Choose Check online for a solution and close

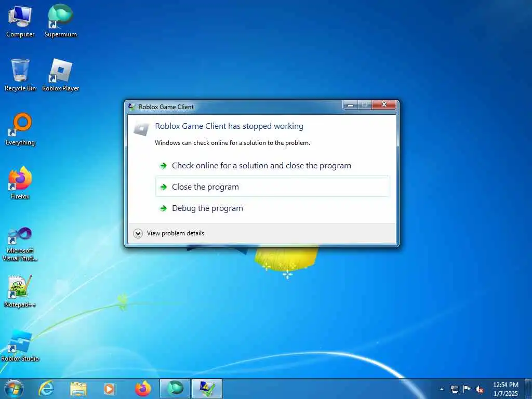point(272,166)
